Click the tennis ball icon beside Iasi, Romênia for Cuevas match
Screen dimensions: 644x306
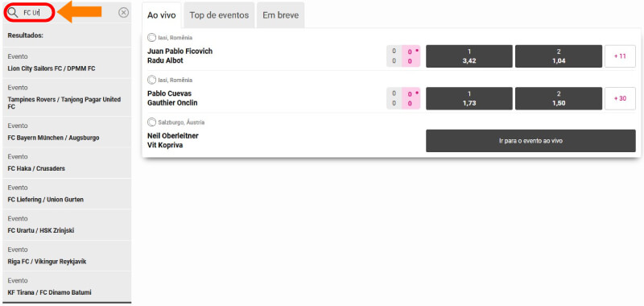pos(151,80)
